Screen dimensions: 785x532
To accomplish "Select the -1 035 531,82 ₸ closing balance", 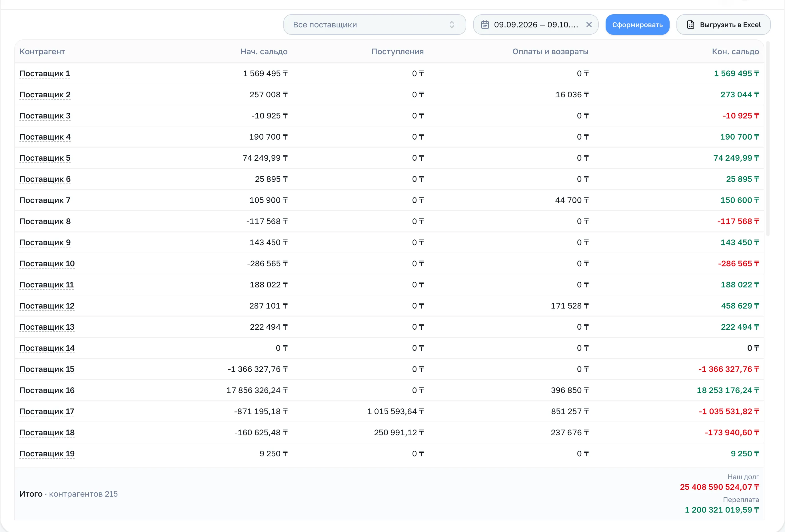I will click(x=729, y=412).
